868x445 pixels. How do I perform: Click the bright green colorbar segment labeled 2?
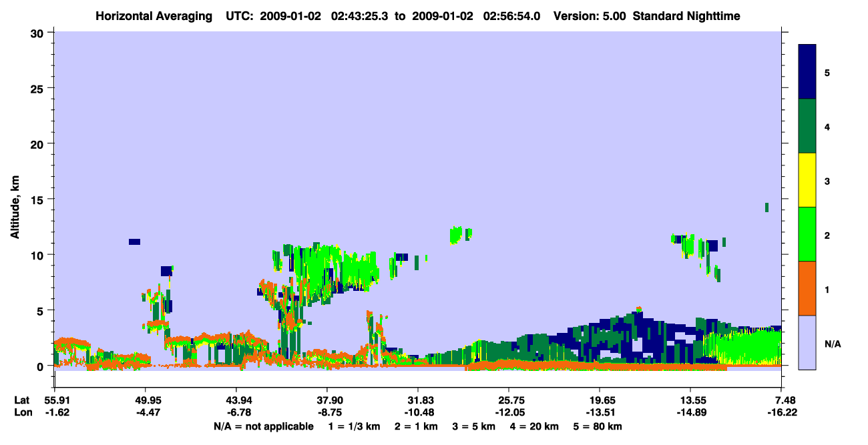coord(807,234)
